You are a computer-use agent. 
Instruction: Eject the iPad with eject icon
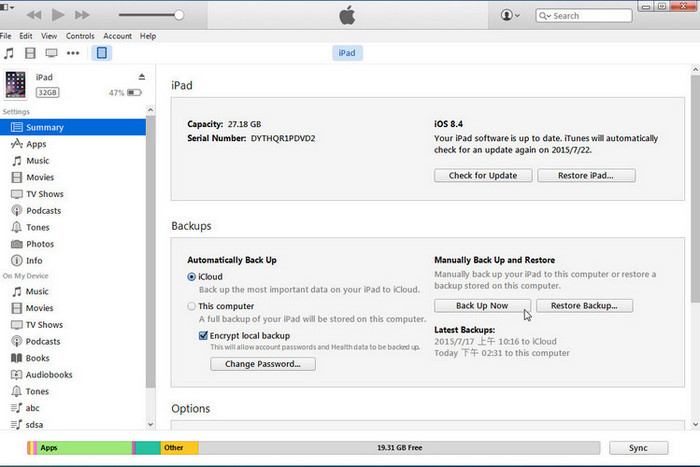point(142,77)
